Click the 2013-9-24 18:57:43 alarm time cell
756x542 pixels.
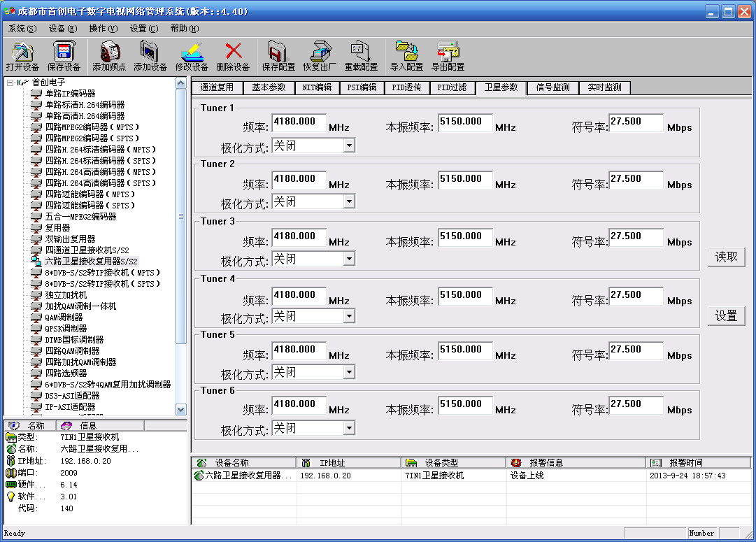[687, 476]
